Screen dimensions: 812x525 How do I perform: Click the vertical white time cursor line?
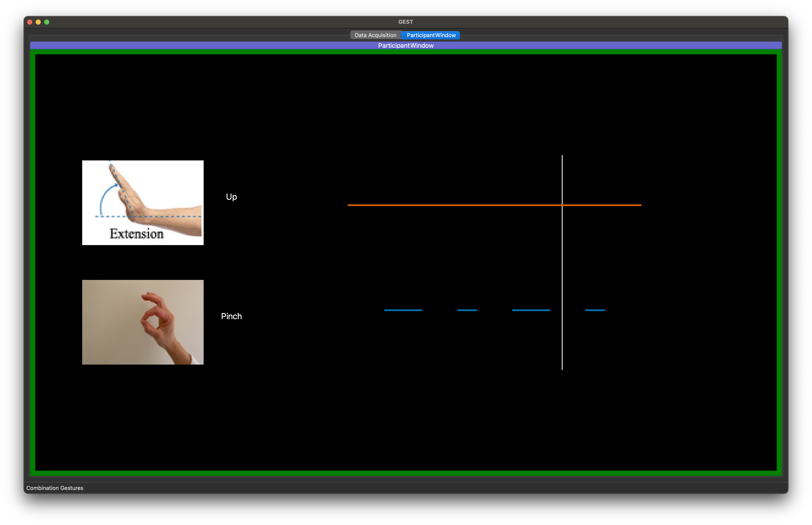click(x=562, y=259)
